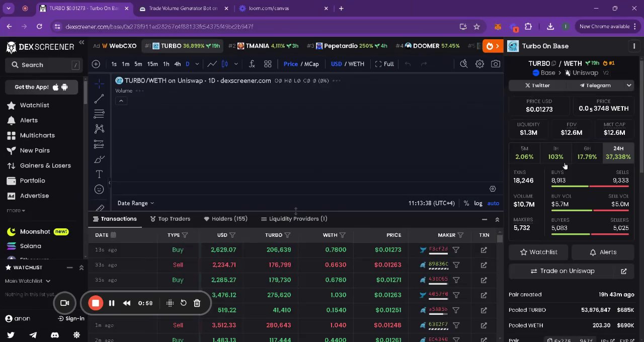
Task: Collapse the volume indicator legend
Action: (x=121, y=101)
